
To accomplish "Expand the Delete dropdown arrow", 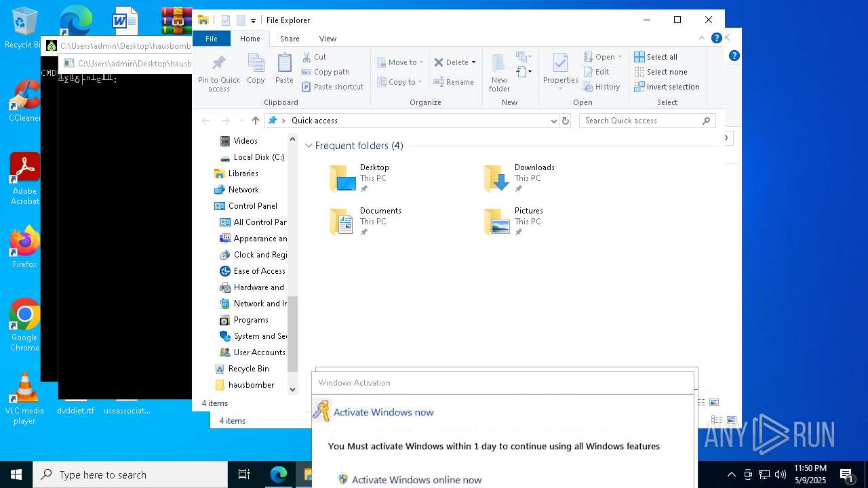I will [x=473, y=62].
